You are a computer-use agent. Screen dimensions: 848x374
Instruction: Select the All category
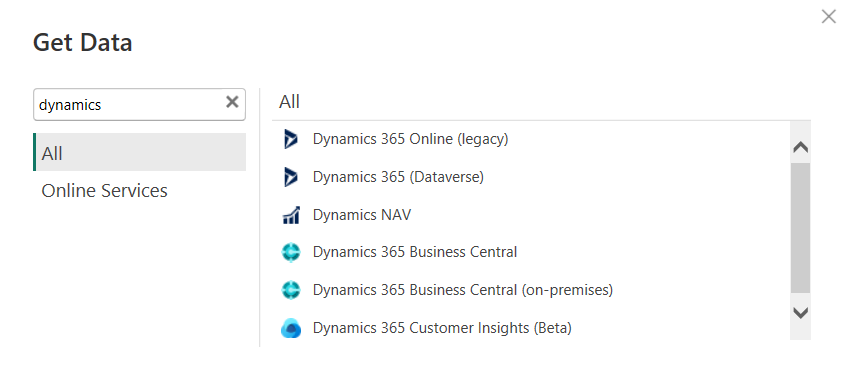coord(140,152)
